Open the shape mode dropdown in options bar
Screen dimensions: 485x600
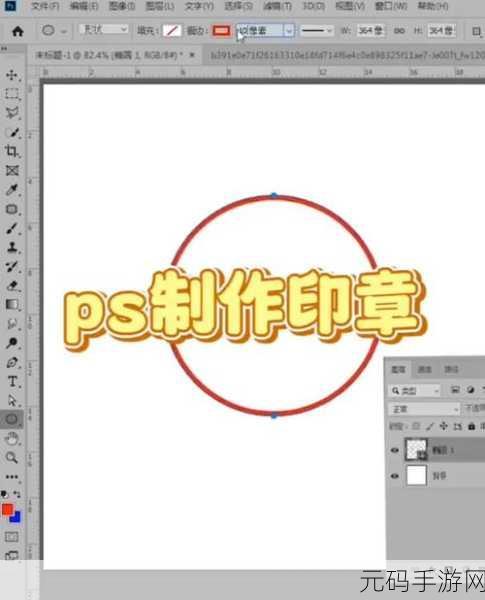pos(103,29)
